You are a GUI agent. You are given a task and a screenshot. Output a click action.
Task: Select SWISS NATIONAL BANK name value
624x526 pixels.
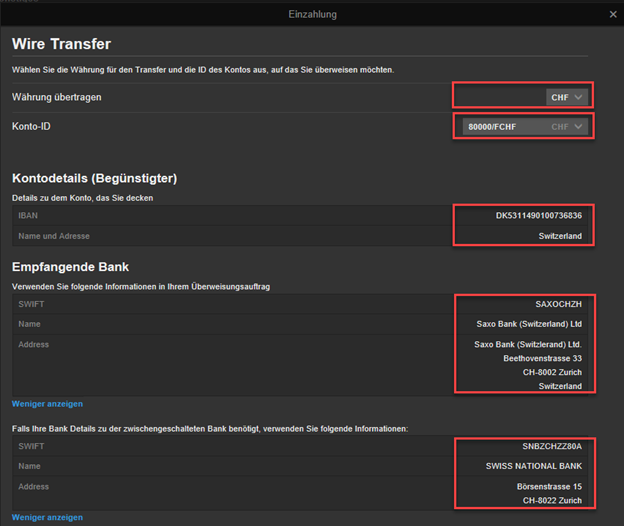pos(534,466)
